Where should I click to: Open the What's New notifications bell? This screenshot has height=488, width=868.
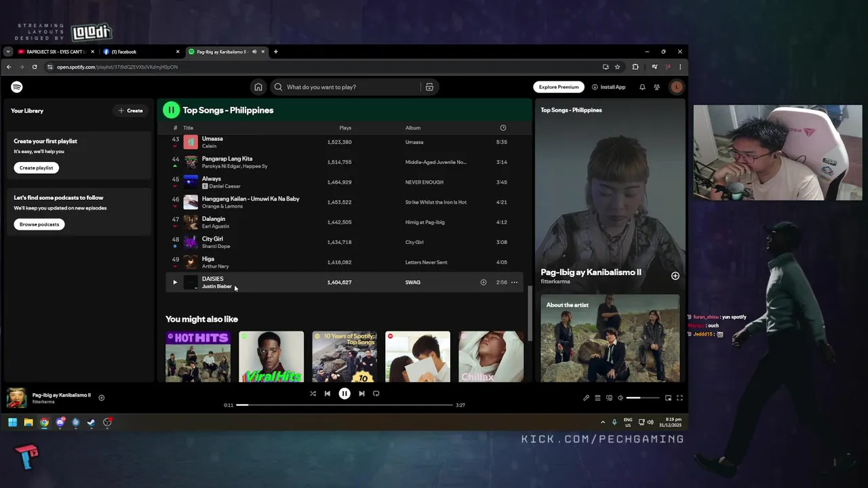(x=642, y=87)
